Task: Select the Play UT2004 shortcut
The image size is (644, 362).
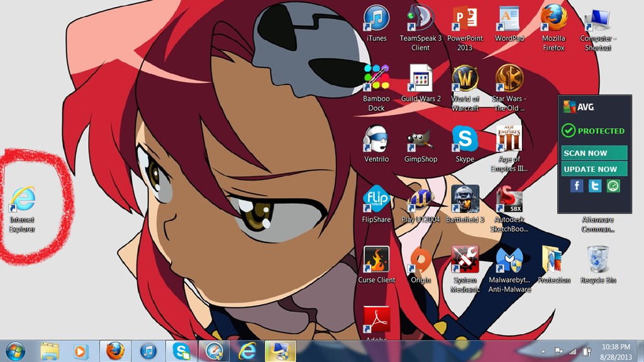Action: pyautogui.click(x=421, y=205)
